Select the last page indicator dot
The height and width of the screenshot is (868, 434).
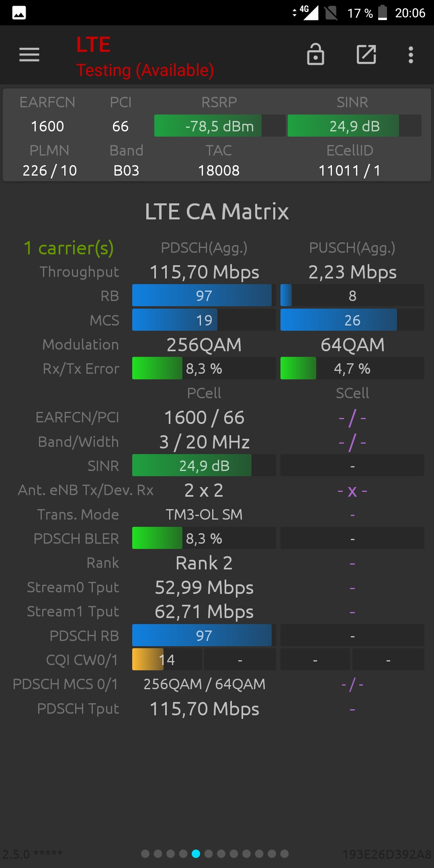coord(285,854)
